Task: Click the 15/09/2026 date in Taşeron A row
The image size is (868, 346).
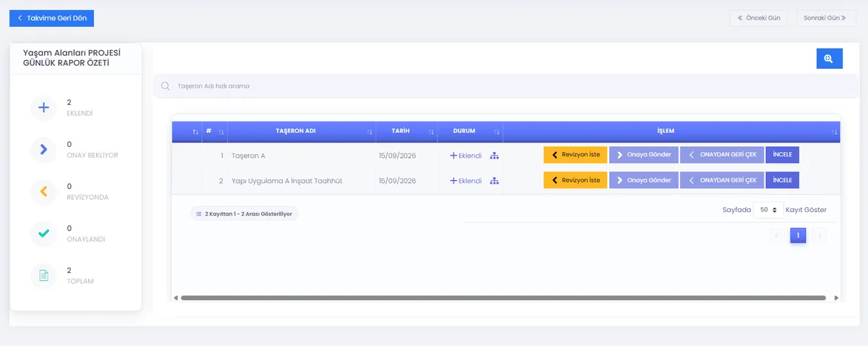Action: 397,156
